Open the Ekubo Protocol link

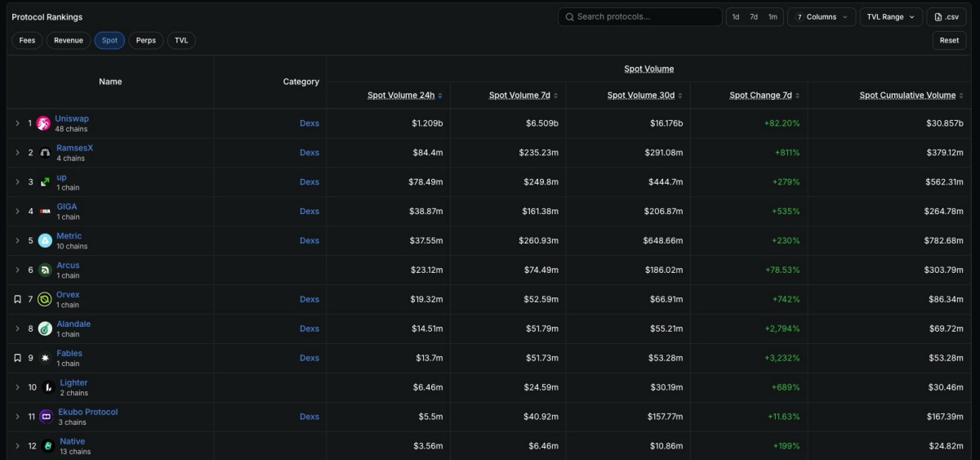pyautogui.click(x=88, y=412)
